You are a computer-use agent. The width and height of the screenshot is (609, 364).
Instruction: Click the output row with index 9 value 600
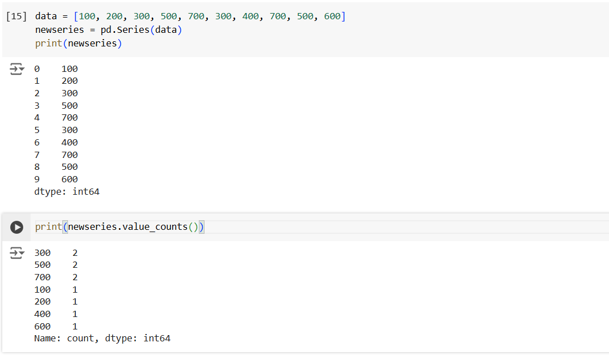coord(56,179)
